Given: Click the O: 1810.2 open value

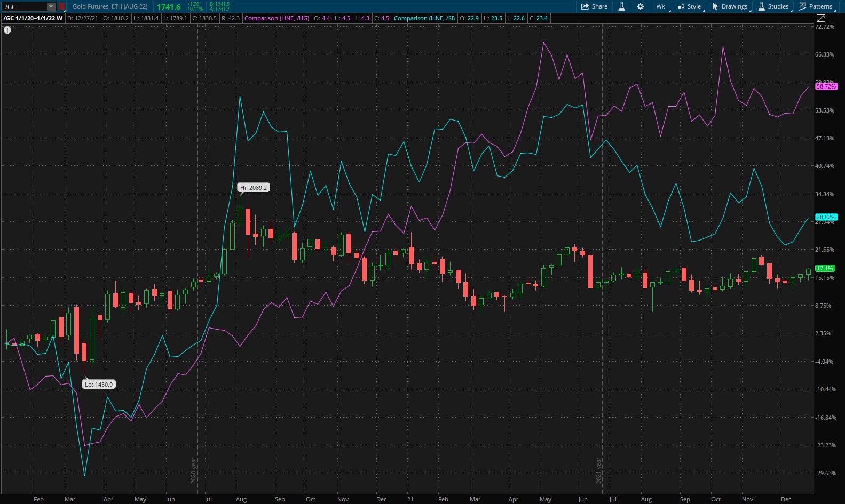Looking at the screenshot, I should [x=116, y=18].
